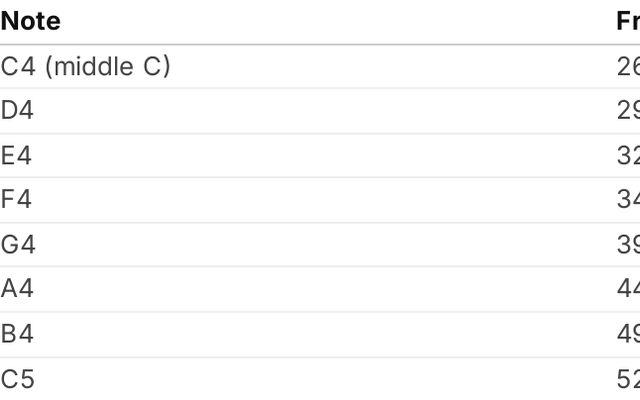Click the partially visible Fr column header
The height and width of the screenshot is (400, 640).
628,20
